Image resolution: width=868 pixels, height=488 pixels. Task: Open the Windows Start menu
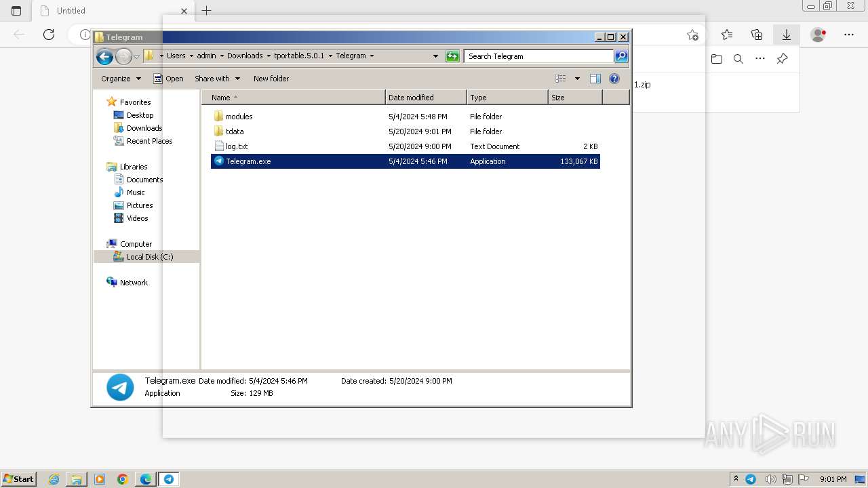(x=19, y=479)
